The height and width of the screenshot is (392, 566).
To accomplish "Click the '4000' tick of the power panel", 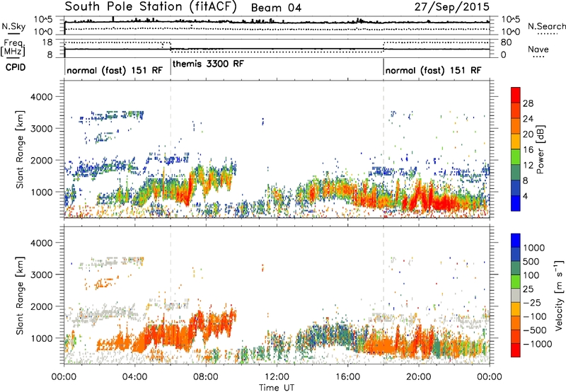I will (41, 97).
